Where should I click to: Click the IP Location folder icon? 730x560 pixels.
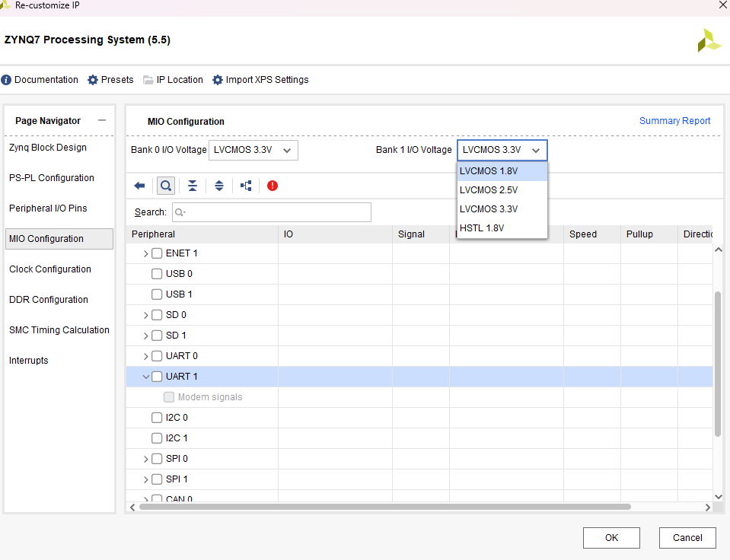coord(148,80)
